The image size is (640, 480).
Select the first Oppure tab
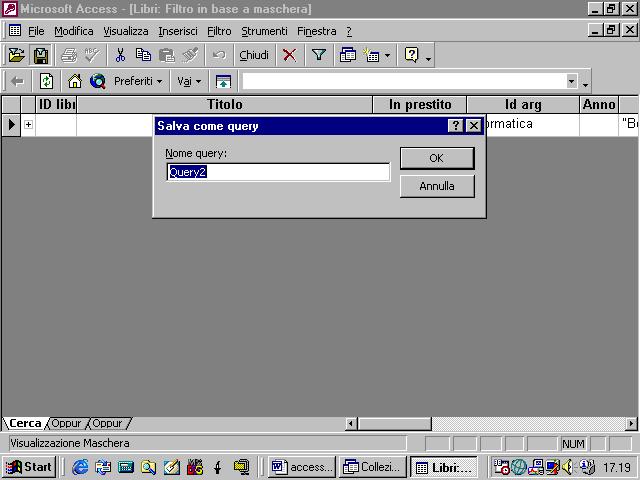(67, 423)
